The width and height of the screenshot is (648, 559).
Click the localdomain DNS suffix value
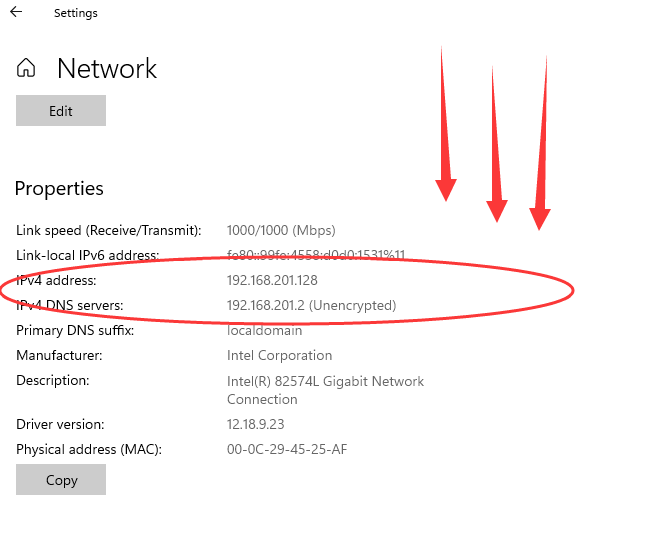pyautogui.click(x=262, y=330)
